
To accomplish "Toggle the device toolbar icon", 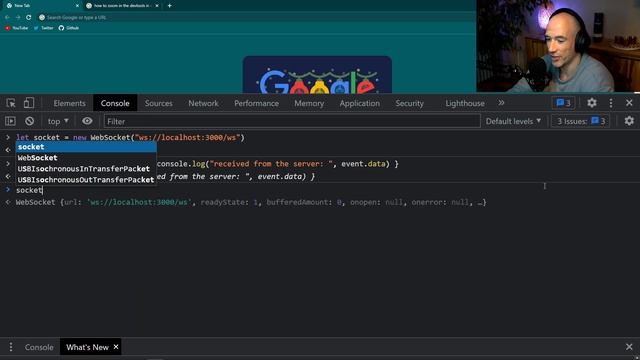I will click(29, 103).
